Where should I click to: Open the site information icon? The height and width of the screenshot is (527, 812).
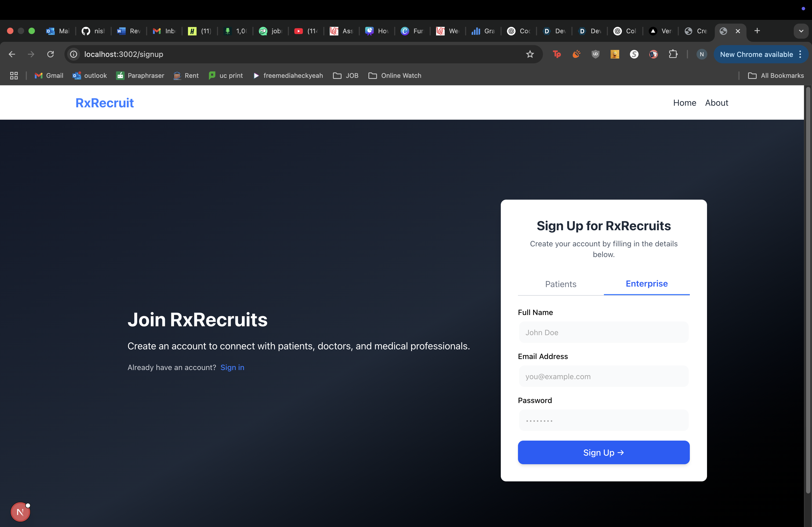point(73,54)
